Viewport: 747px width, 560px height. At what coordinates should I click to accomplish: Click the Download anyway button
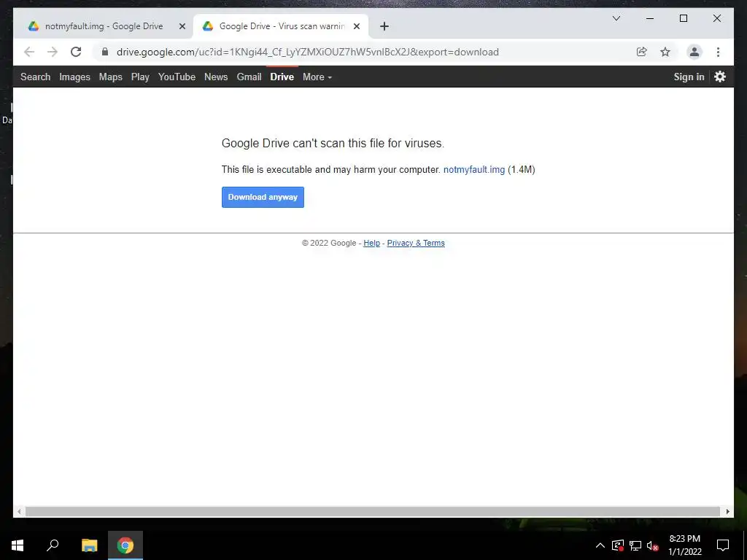[x=263, y=197]
